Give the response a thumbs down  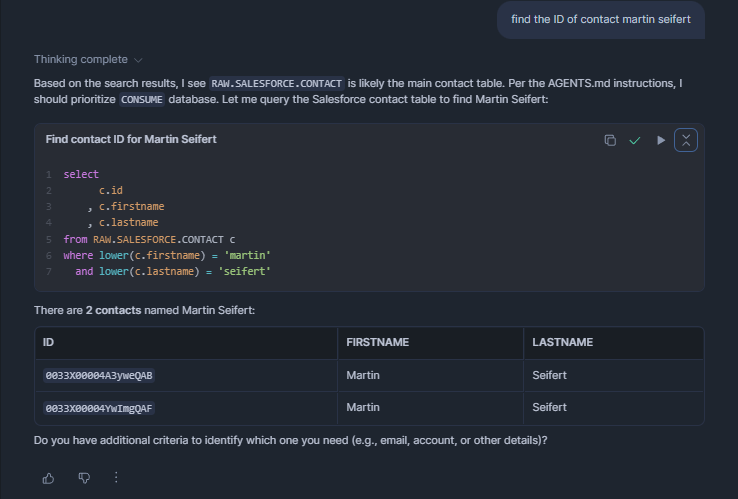click(84, 478)
